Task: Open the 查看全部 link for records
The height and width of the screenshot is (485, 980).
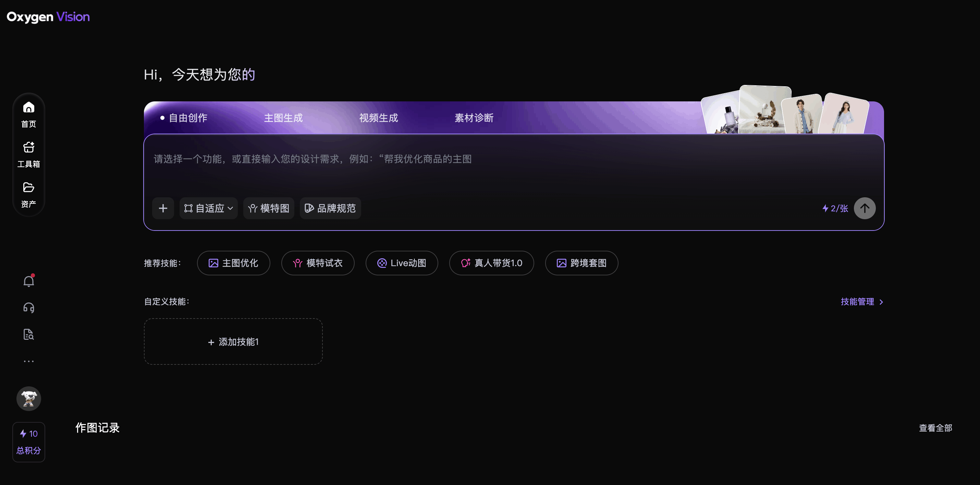Action: 935,428
